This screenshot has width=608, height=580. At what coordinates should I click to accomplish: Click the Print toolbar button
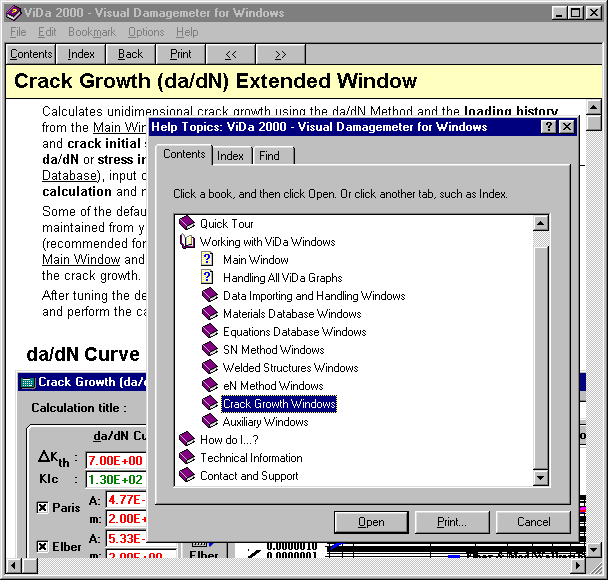(181, 54)
